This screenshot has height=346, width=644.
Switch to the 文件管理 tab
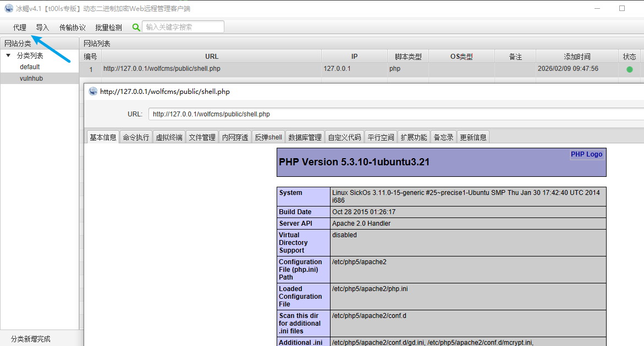(202, 137)
